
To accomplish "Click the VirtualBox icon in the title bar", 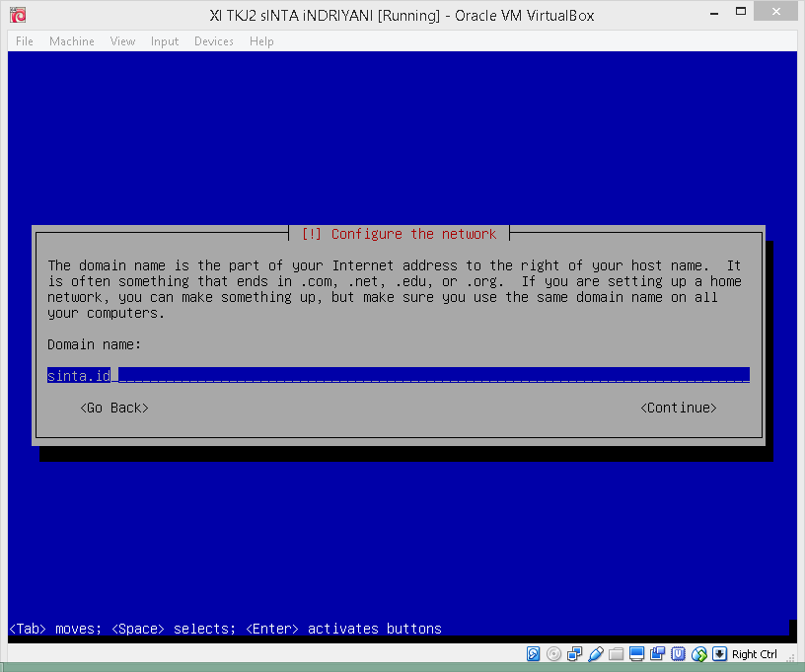I will (x=18, y=15).
